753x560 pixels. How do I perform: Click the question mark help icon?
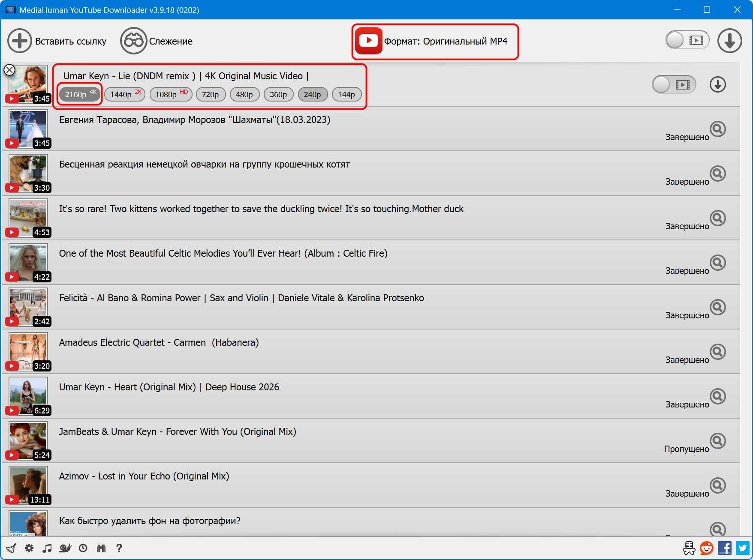point(119,548)
